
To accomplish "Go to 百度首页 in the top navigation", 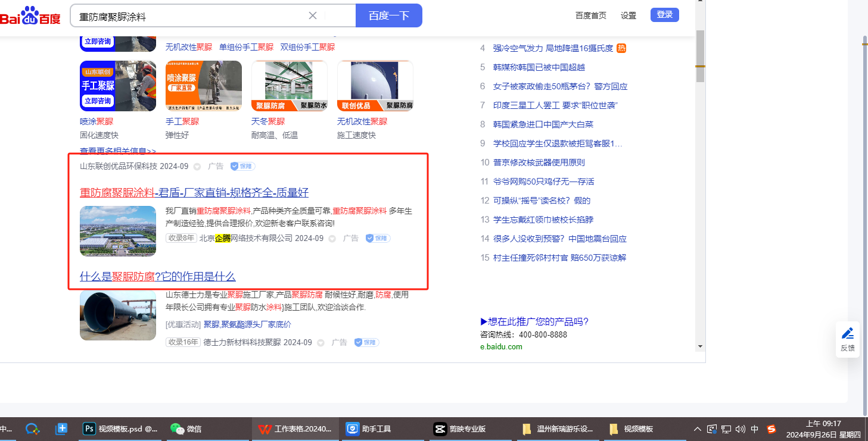I will [591, 15].
